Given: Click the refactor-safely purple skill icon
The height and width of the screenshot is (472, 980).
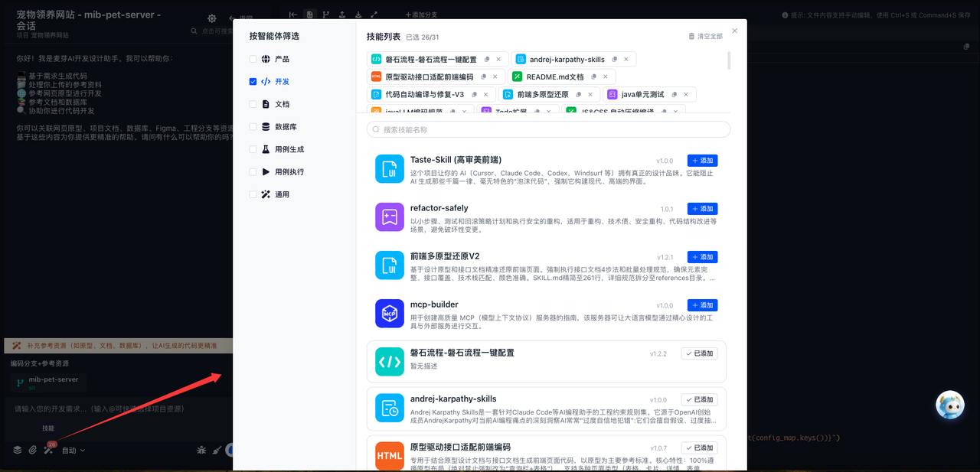Looking at the screenshot, I should point(389,217).
